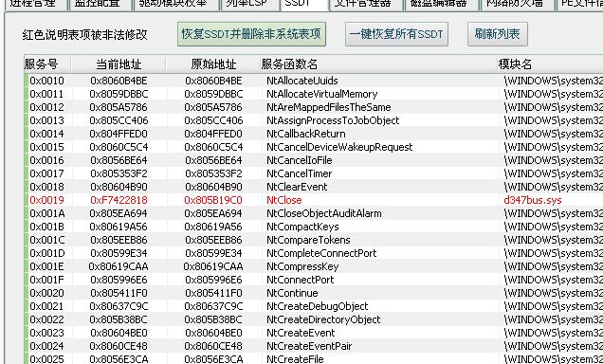
Task: Select the NtCompareTokens function
Action: 308,240
